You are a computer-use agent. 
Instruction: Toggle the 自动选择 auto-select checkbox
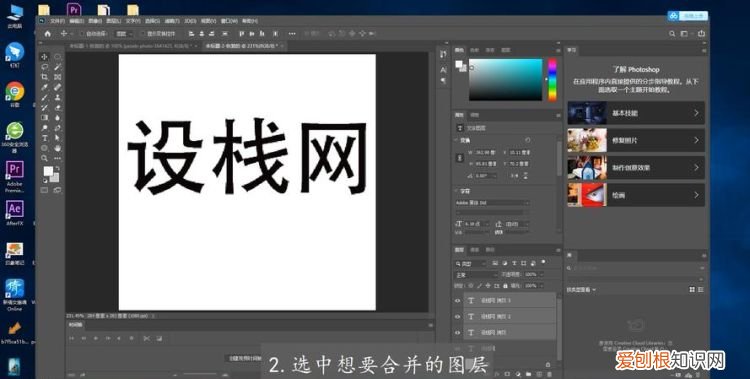click(x=82, y=34)
